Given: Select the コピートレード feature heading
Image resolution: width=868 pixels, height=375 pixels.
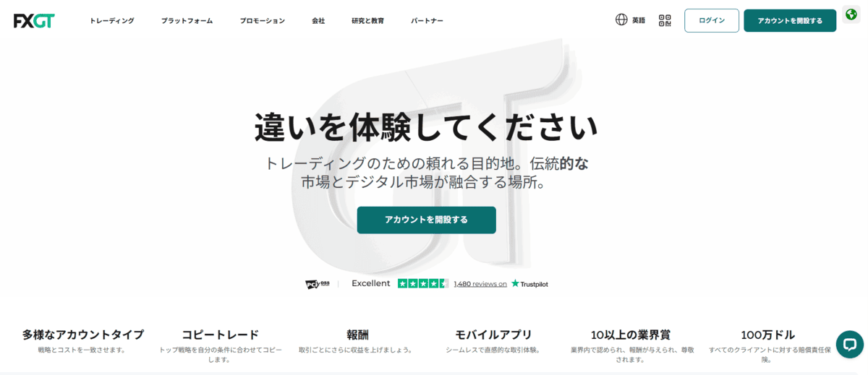Looking at the screenshot, I should point(220,335).
